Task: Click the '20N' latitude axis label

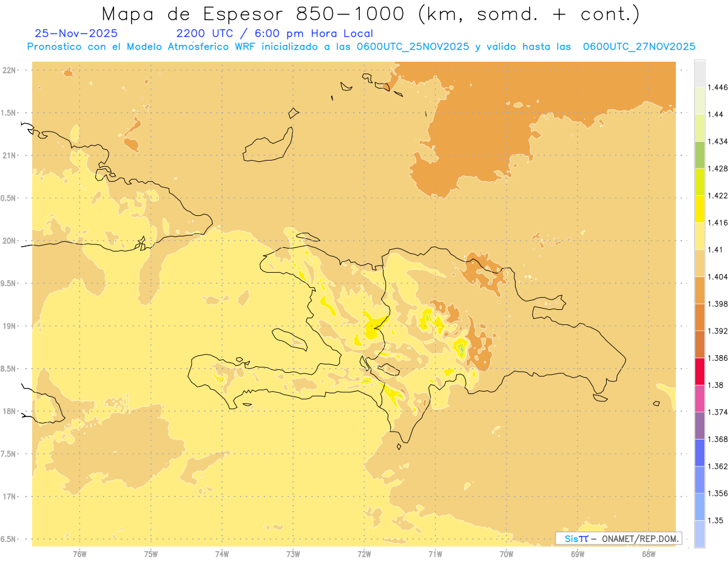Action: pyautogui.click(x=9, y=241)
